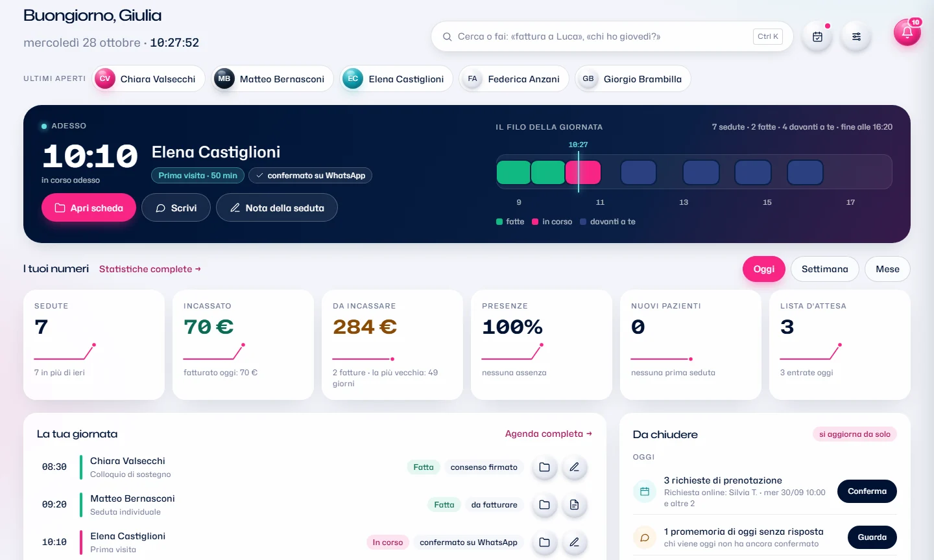This screenshot has width=934, height=560.
Task: Open Matteo Bernasconi's folder from the day list
Action: point(544,505)
